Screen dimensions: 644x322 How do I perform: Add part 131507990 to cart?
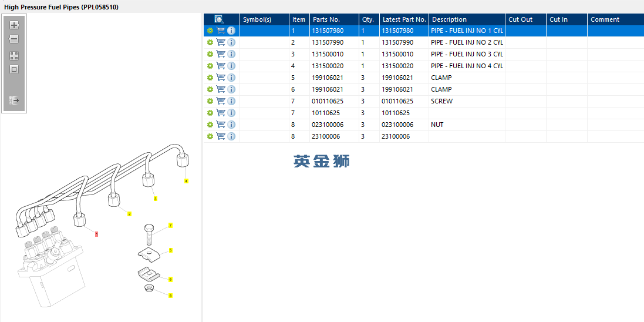(x=221, y=42)
